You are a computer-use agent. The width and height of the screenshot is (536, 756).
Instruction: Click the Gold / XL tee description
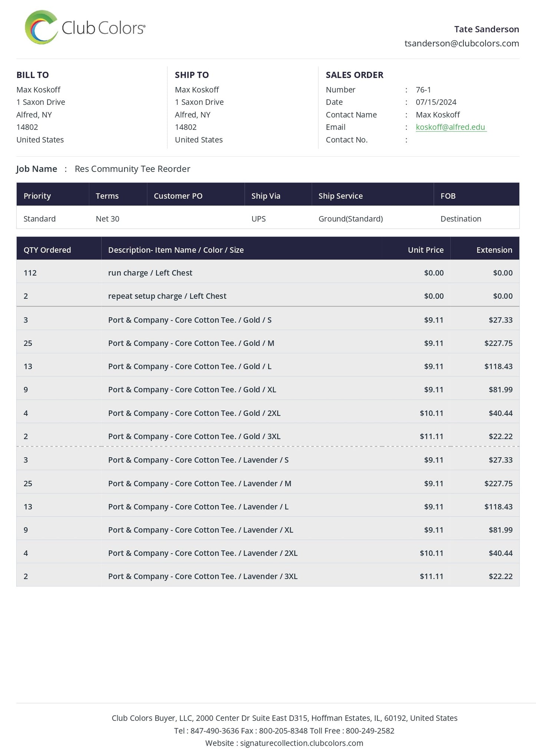[192, 389]
